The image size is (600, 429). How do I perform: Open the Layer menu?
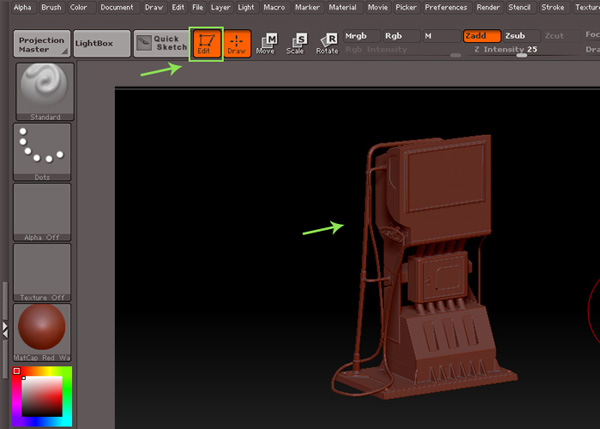[x=221, y=7]
